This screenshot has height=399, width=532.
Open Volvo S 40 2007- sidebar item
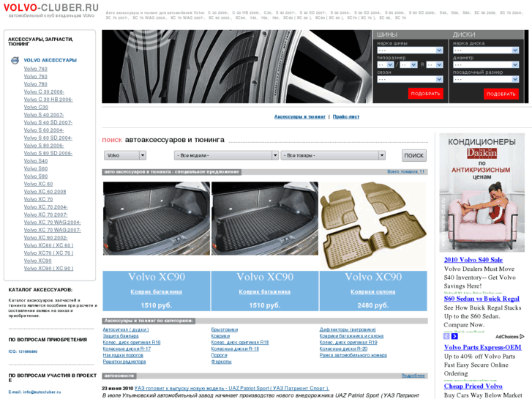coord(44,115)
